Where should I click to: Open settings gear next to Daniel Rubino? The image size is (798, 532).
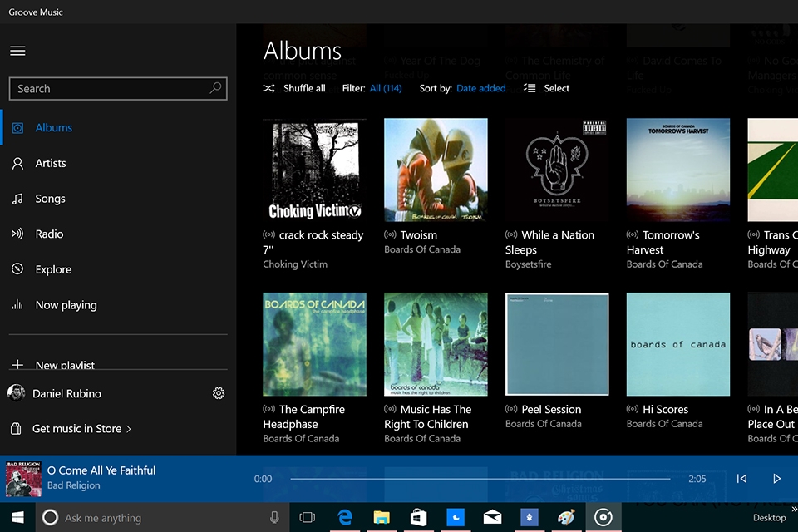[x=219, y=393]
